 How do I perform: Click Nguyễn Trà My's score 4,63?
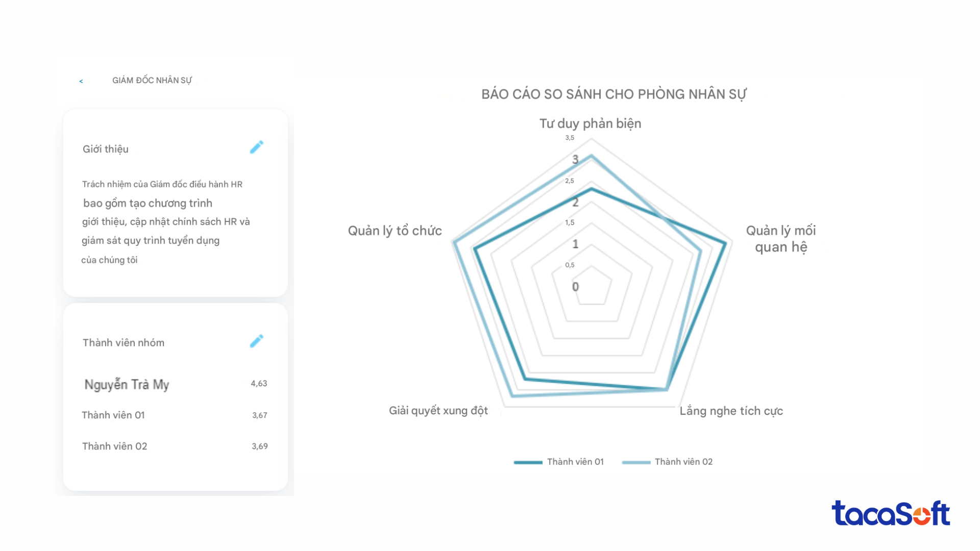(x=259, y=384)
